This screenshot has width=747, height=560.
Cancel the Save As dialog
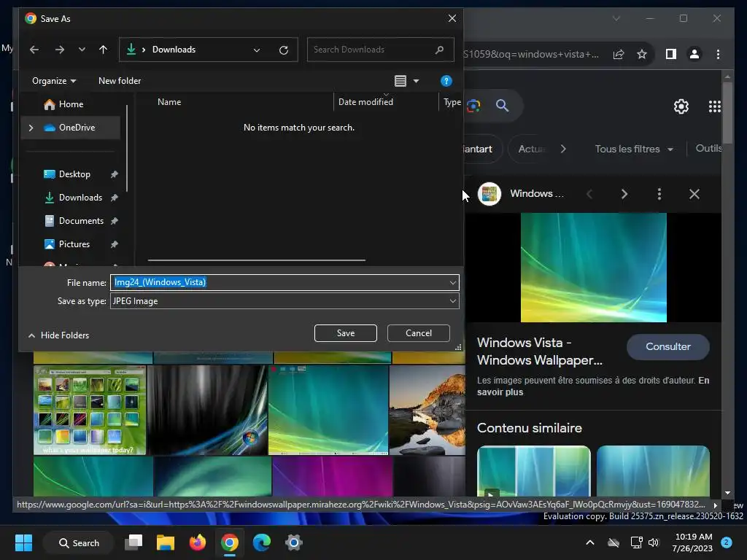pyautogui.click(x=418, y=333)
